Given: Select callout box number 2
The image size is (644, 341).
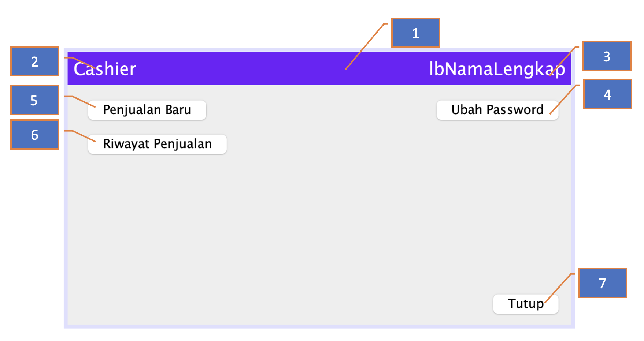Looking at the screenshot, I should [x=34, y=61].
